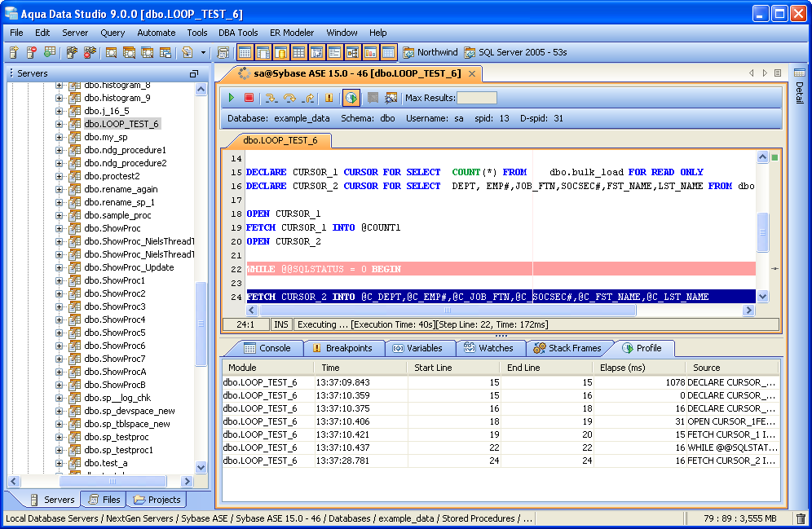Stop debugging with the red stop icon
This screenshot has height=529, width=812.
(249, 98)
